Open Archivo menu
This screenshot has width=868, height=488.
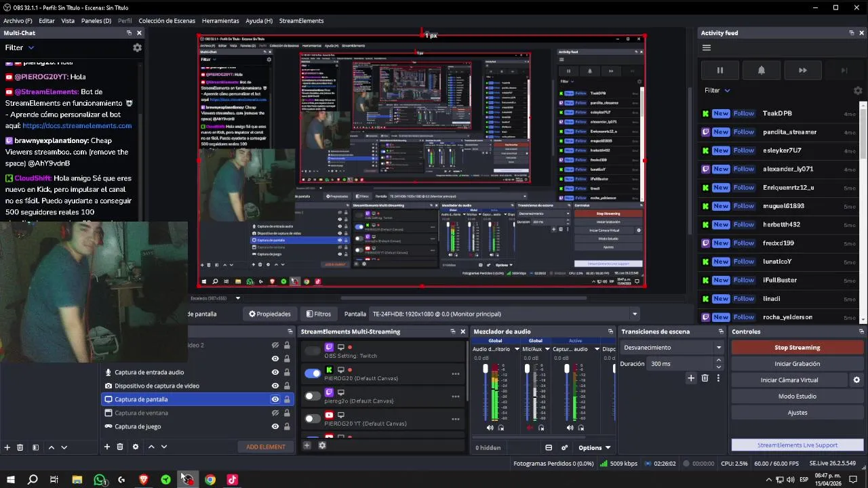click(18, 21)
